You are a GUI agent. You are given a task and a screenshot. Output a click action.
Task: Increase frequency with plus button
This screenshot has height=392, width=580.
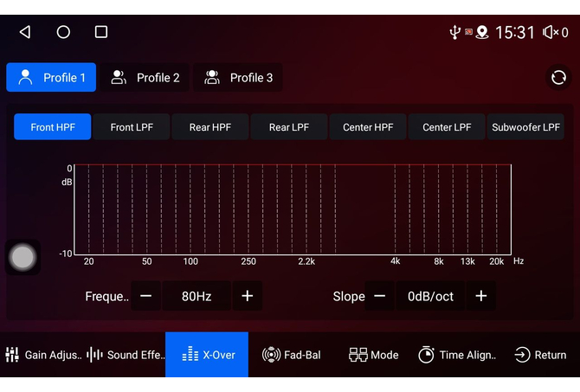[x=247, y=296]
